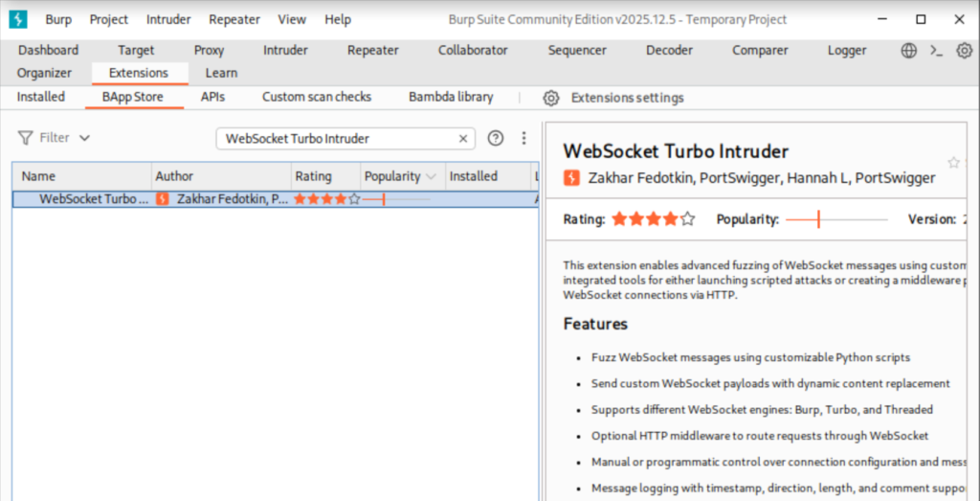Open the View menu
The image size is (980, 501).
click(x=292, y=19)
